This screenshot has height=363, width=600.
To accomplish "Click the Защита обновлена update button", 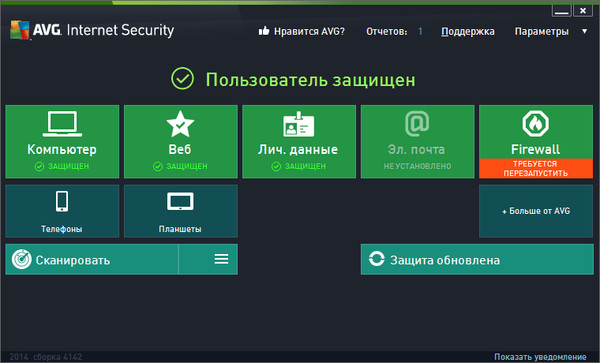I will 477,259.
